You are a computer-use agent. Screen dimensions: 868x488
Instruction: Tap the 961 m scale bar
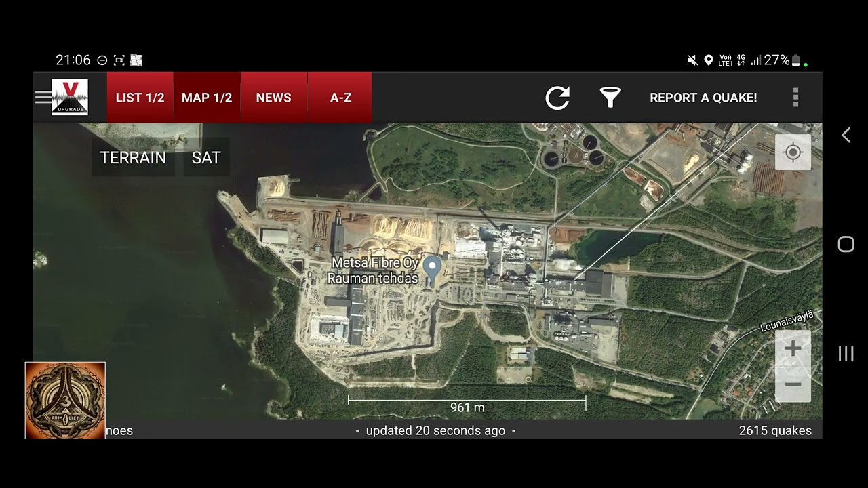point(467,404)
